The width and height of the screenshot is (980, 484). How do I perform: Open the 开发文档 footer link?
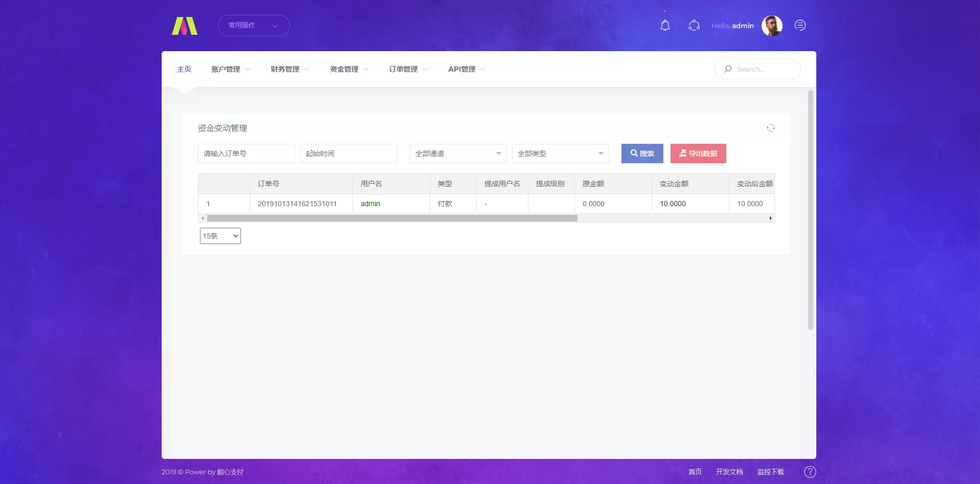tap(729, 472)
